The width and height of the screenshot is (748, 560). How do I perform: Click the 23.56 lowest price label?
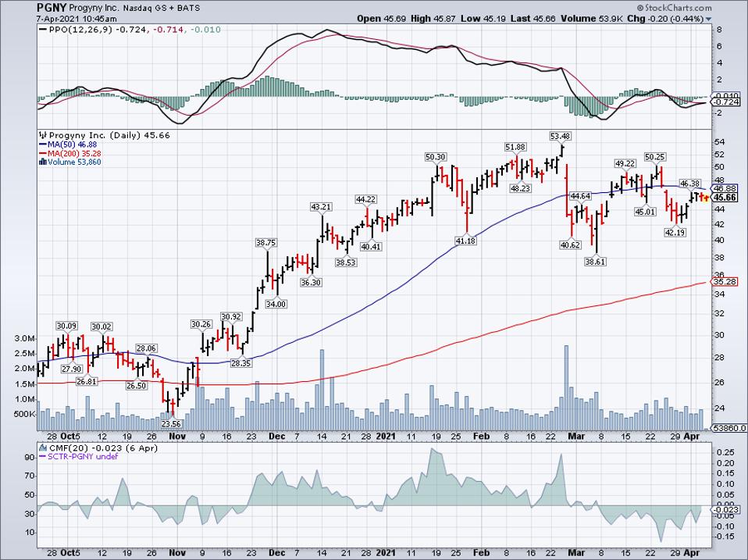click(171, 423)
